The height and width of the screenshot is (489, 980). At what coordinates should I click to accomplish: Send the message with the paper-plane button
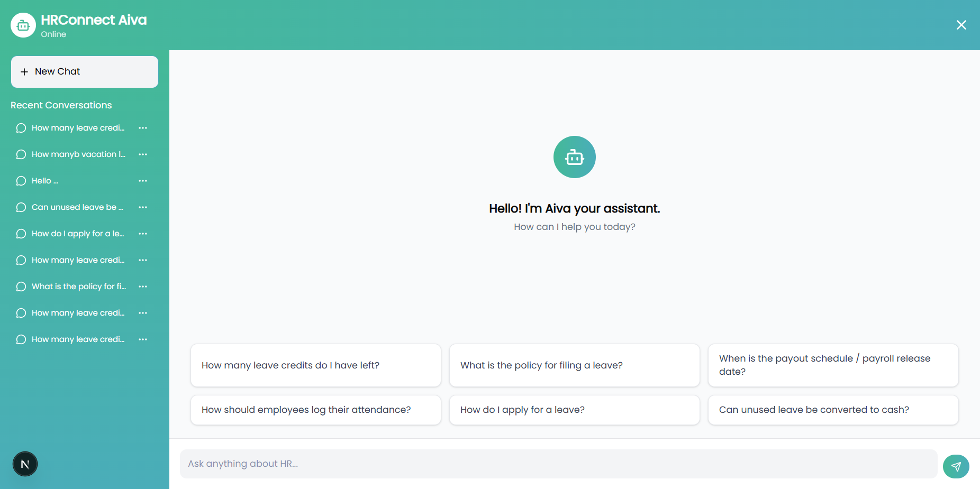click(x=956, y=466)
